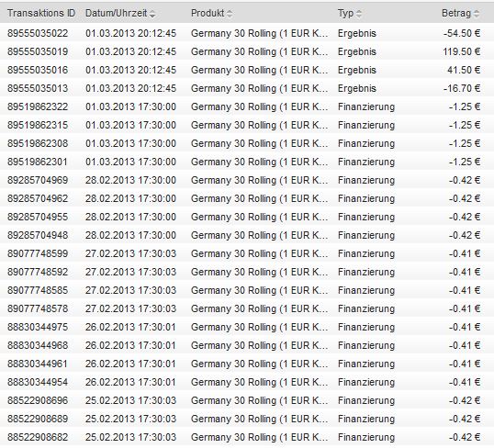Screen dimensions: 494x448
Task: Select the Datum/Uhrzeit header label
Action: [x=117, y=13]
